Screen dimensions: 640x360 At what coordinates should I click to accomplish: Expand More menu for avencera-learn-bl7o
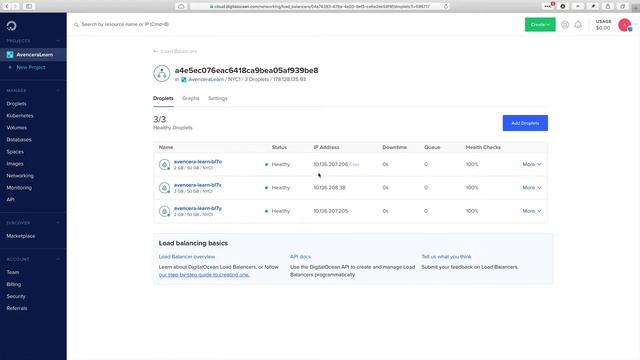[532, 164]
